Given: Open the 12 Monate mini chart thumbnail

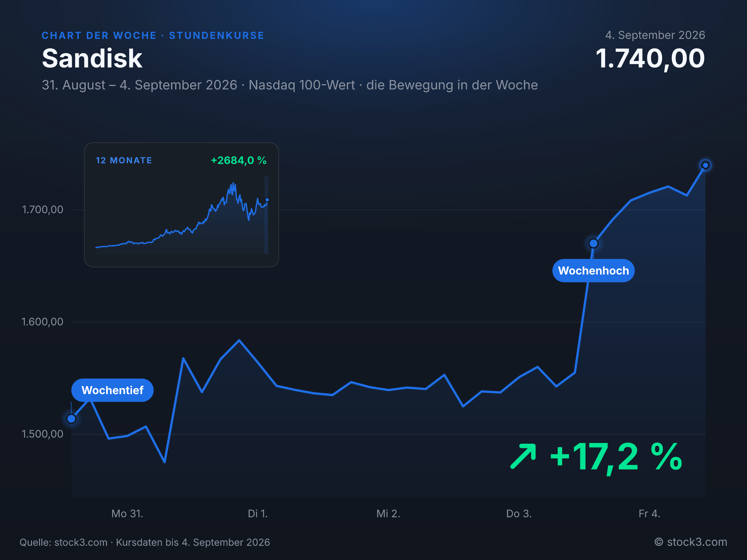Looking at the screenshot, I should coord(182,205).
